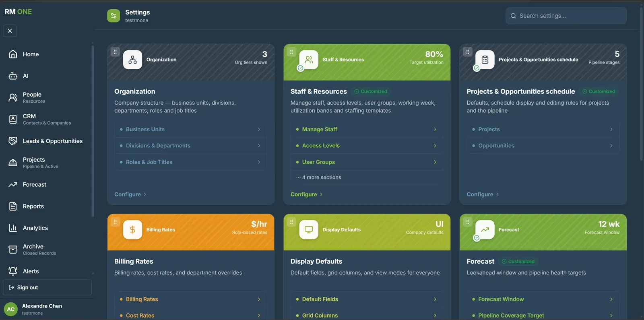Click the Alerts bell icon
Image resolution: width=644 pixels, height=320 pixels.
13,271
